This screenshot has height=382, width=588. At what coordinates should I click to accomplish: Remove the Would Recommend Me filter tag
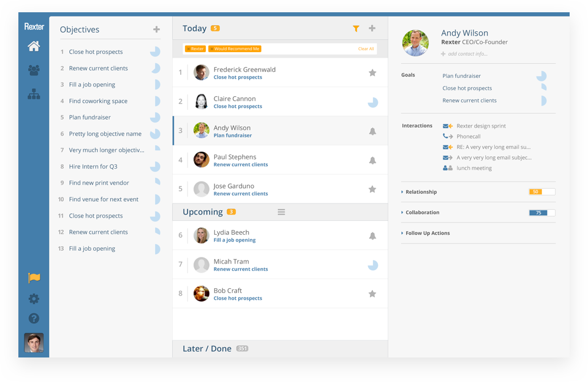pos(211,49)
